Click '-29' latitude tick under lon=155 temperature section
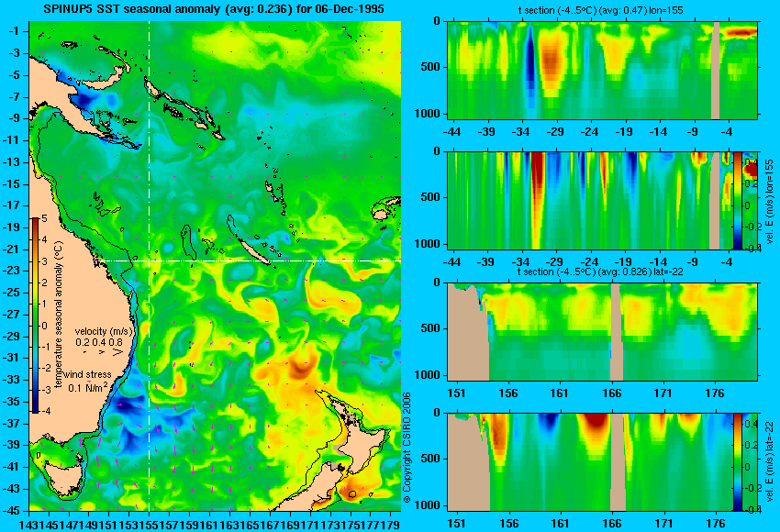 (554, 132)
